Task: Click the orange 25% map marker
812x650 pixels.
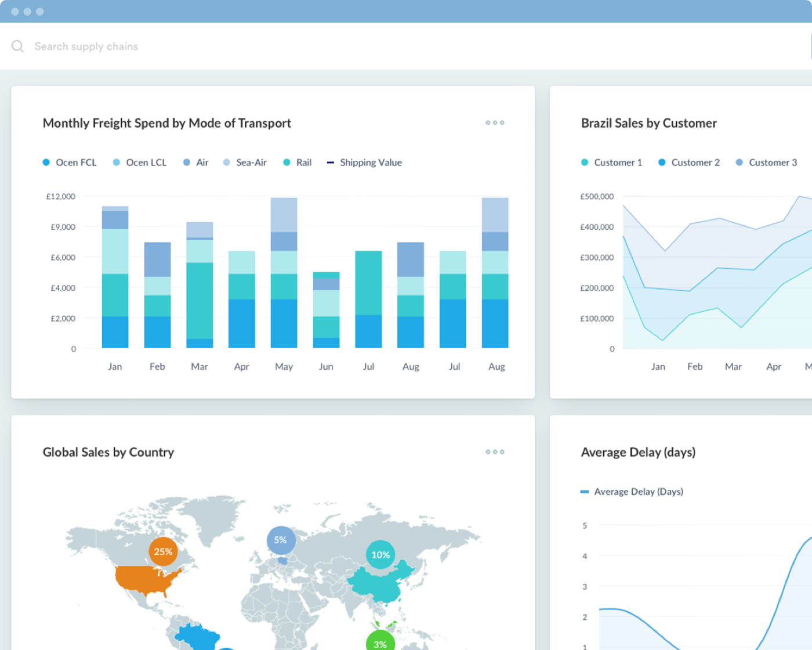Action: tap(163, 551)
